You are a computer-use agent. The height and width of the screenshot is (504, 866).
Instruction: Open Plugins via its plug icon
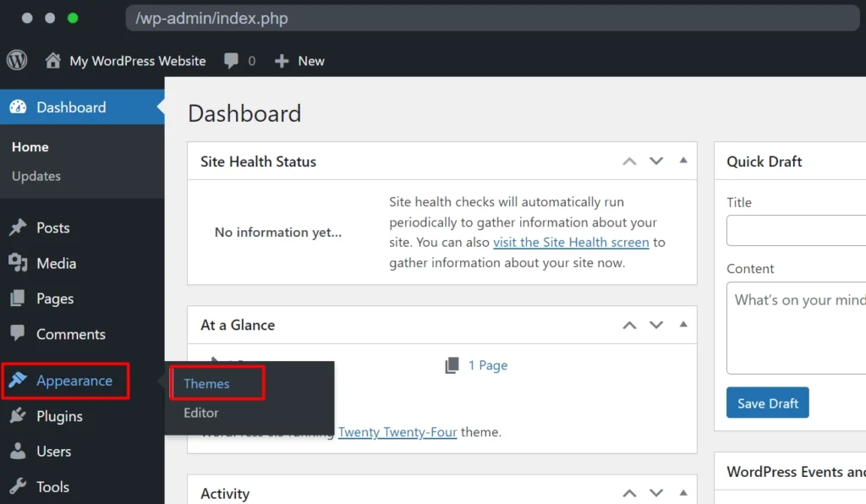tap(19, 416)
